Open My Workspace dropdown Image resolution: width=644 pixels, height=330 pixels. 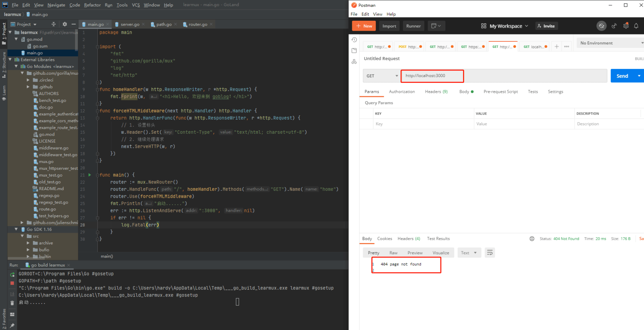(505, 26)
